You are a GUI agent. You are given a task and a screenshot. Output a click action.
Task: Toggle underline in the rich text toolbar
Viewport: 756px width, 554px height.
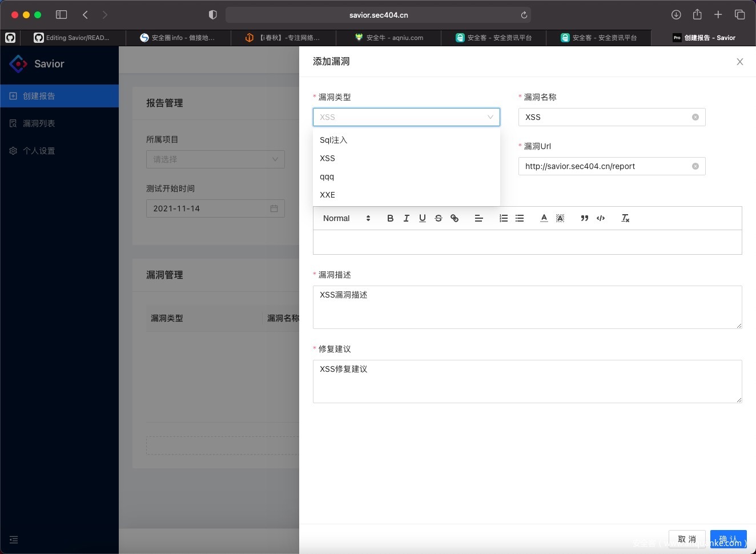click(422, 218)
